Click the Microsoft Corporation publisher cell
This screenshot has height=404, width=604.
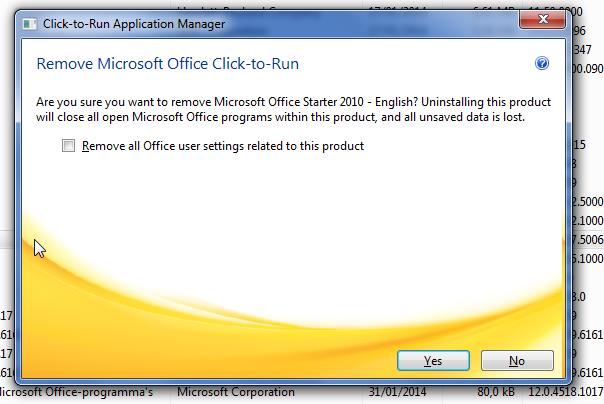click(x=236, y=392)
